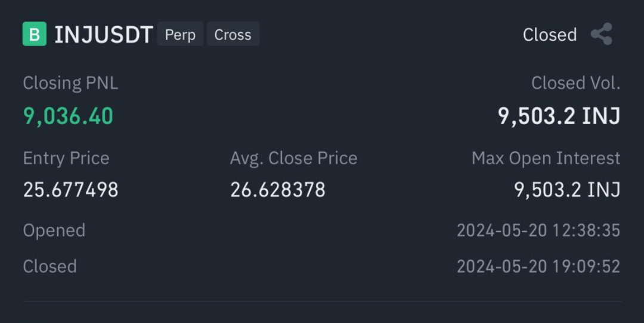Screen dimensions: 644x323
Task: Tap the Avg. Close Price label
Action: (x=293, y=158)
